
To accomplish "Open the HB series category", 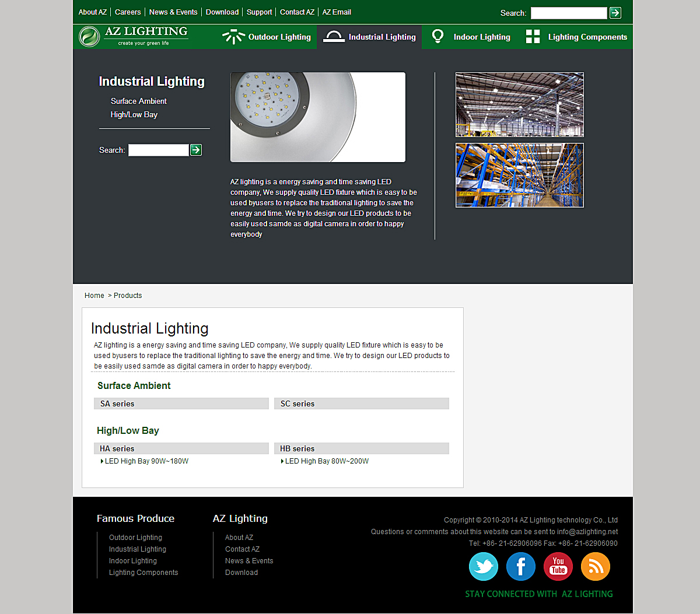I will [362, 448].
